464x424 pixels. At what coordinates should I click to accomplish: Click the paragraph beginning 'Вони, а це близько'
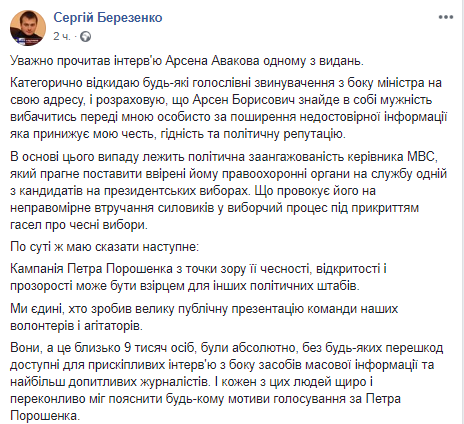click(x=227, y=382)
